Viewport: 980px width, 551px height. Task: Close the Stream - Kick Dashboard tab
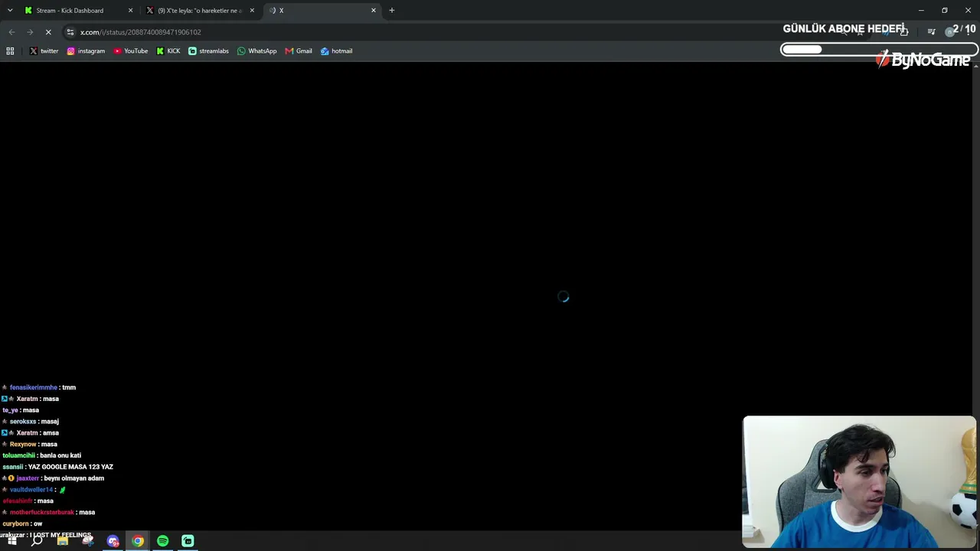coord(130,11)
